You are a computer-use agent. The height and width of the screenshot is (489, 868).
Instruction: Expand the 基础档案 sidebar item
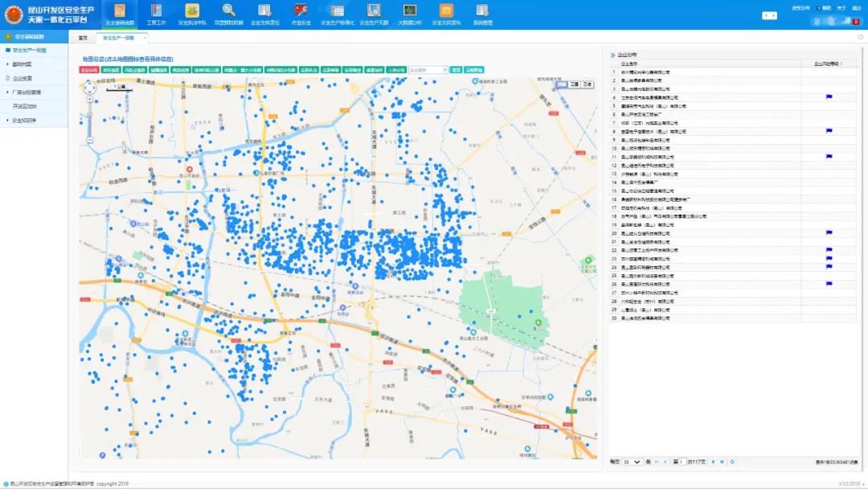tap(23, 64)
